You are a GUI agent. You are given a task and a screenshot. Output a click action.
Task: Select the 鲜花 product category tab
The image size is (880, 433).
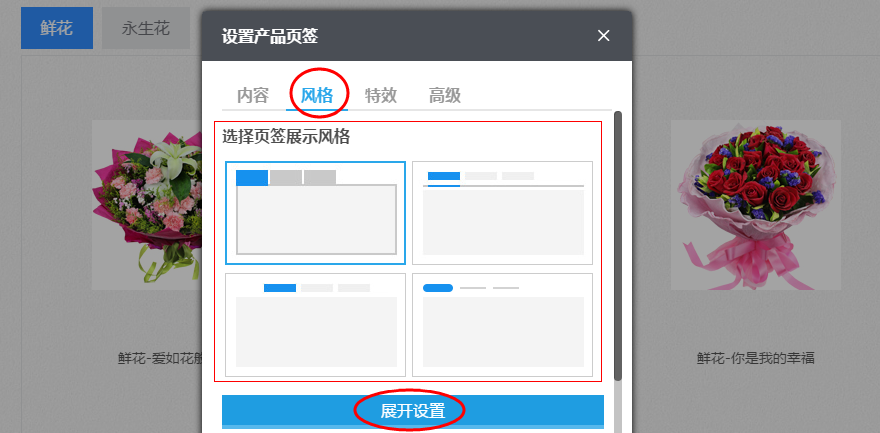coord(57,28)
